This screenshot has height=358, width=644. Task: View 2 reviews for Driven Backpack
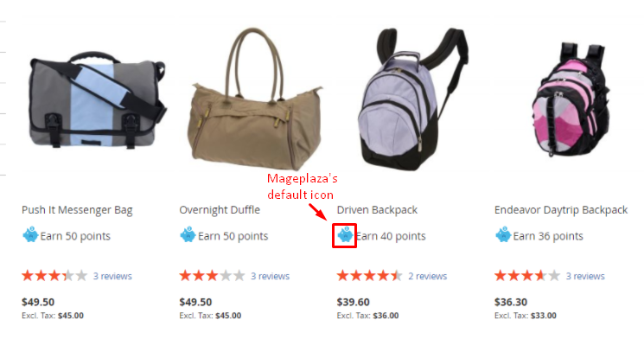tap(428, 276)
